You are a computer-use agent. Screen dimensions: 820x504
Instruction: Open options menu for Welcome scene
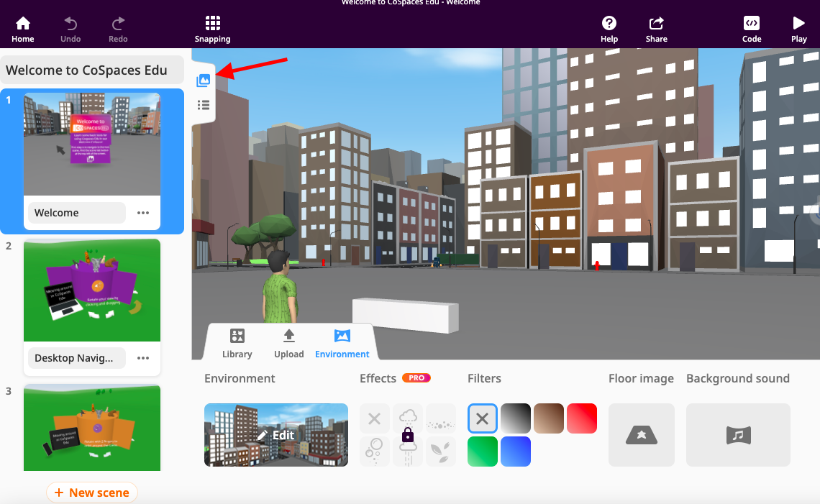tap(143, 213)
